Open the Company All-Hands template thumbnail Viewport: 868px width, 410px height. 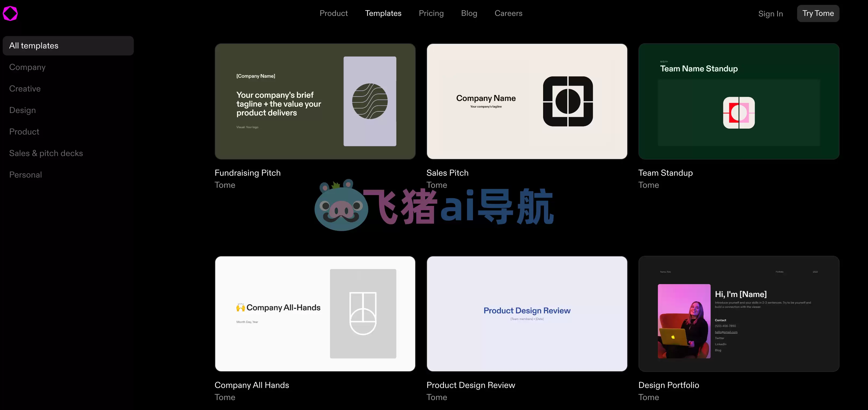pos(315,313)
